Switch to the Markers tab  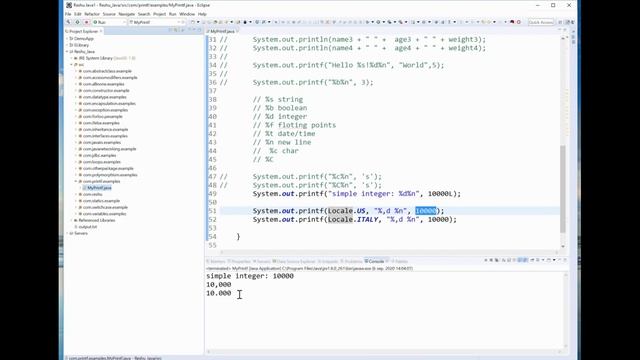216,261
